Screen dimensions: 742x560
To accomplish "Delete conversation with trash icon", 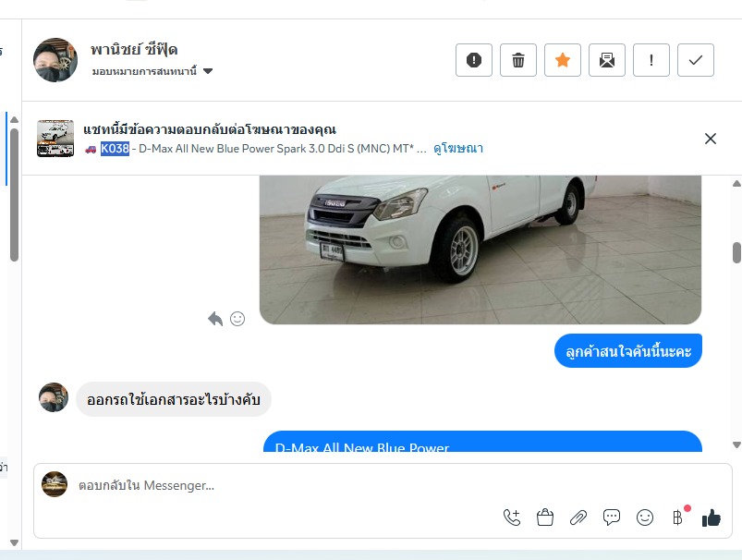I will (x=518, y=60).
